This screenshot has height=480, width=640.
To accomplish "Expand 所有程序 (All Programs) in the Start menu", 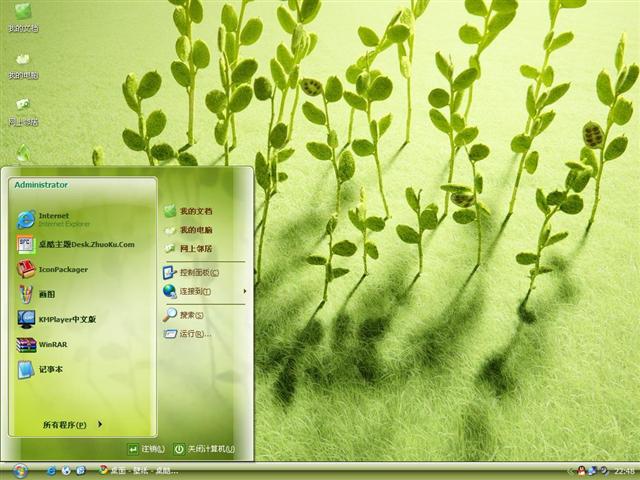I will 72,424.
